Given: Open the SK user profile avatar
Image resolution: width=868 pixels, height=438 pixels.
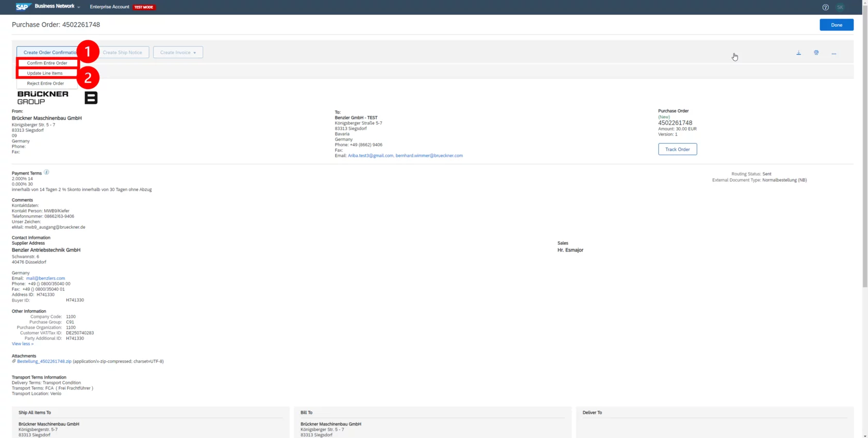Looking at the screenshot, I should [840, 7].
